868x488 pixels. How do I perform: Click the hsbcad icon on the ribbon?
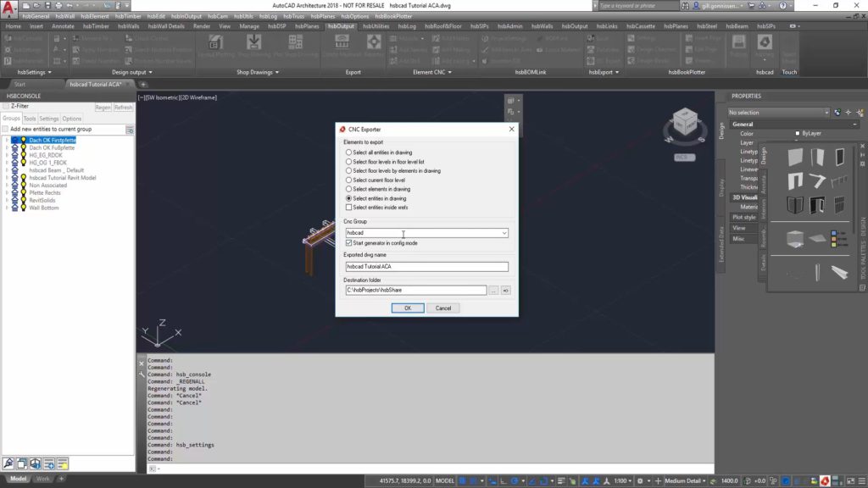click(x=765, y=44)
